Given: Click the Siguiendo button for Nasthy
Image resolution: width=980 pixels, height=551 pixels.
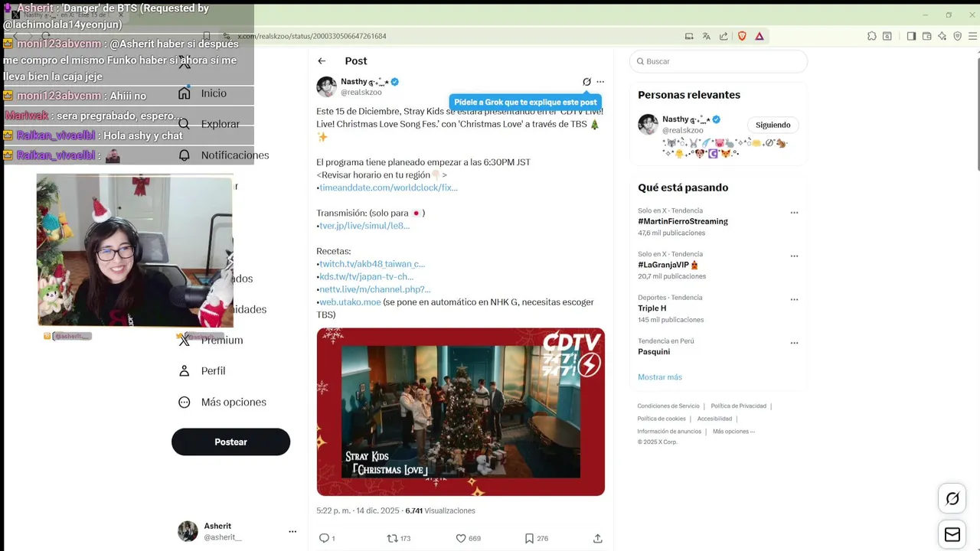Looking at the screenshot, I should tap(773, 125).
